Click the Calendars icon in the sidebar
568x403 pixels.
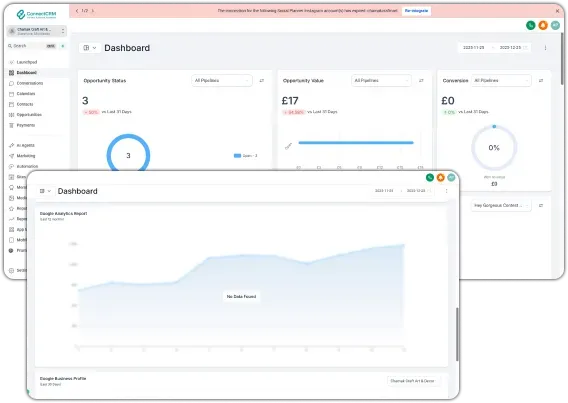[x=11, y=93]
